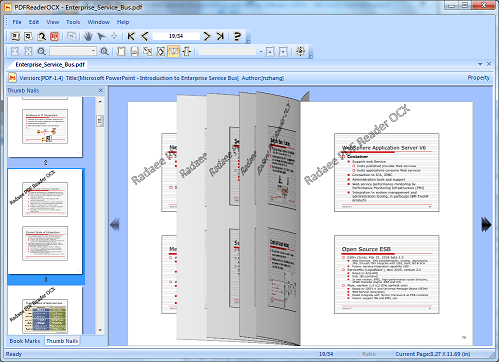Click the red PDF icon in the toolbar
499x362 pixels.
click(55, 36)
